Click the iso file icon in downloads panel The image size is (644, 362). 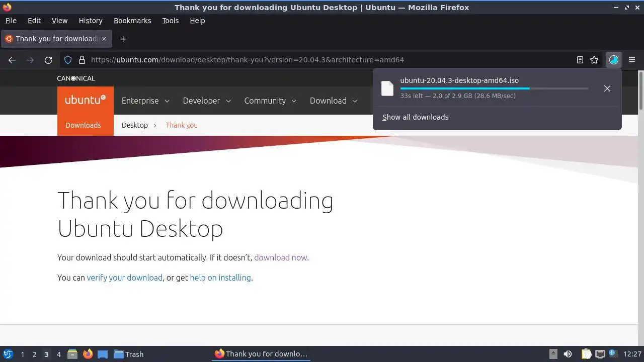tap(387, 88)
